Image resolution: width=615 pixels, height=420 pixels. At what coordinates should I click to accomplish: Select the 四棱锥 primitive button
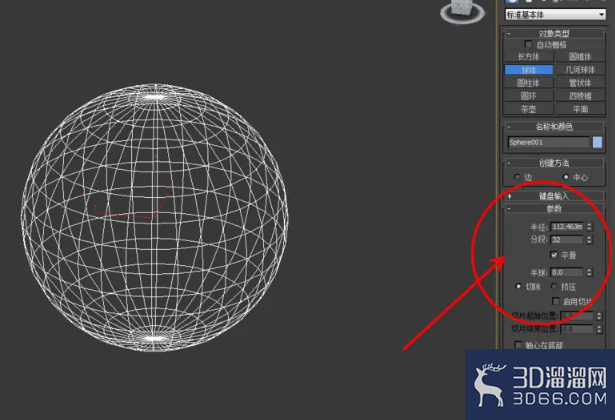pos(580,96)
